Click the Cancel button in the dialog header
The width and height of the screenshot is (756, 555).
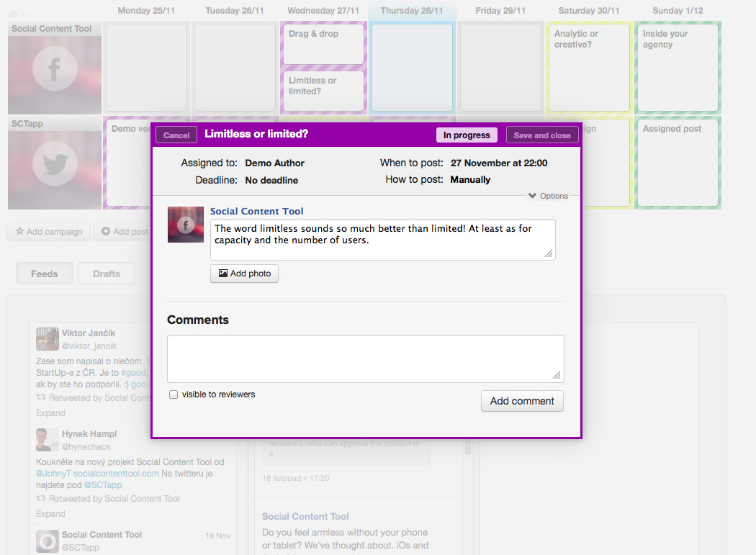point(176,135)
